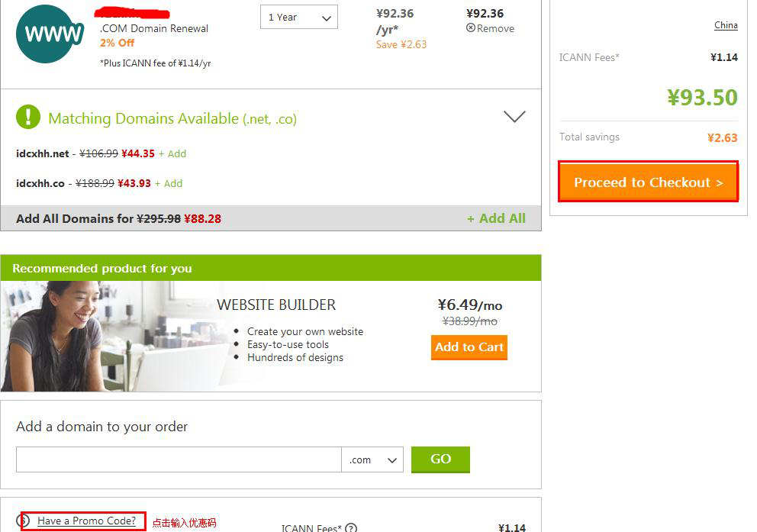This screenshot has width=757, height=532.
Task: Click Proceed to Checkout button
Action: tap(649, 182)
